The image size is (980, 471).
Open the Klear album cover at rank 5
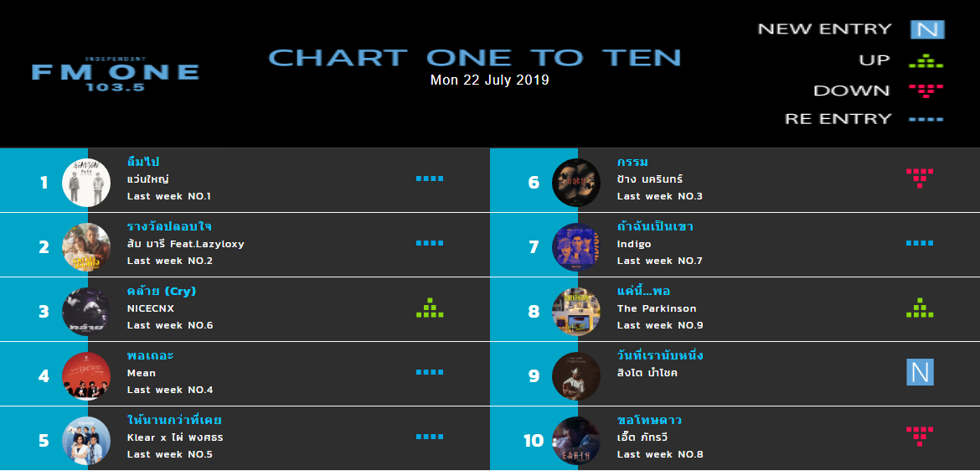86,440
